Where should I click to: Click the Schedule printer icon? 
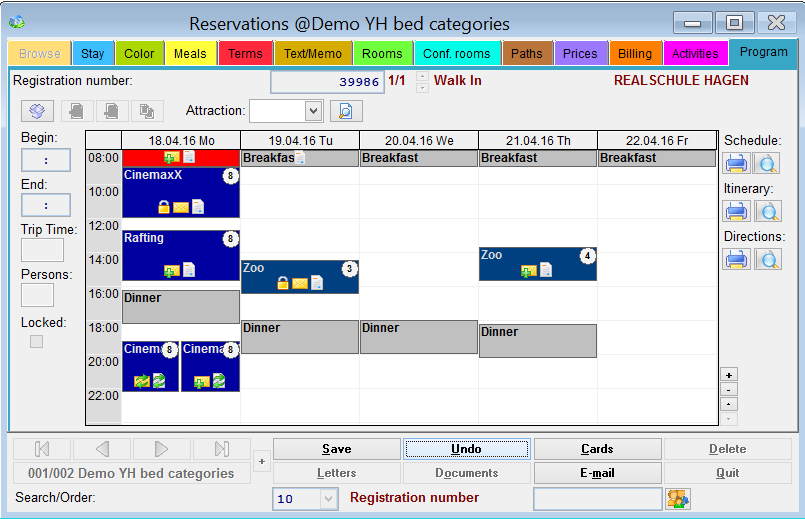click(x=736, y=163)
